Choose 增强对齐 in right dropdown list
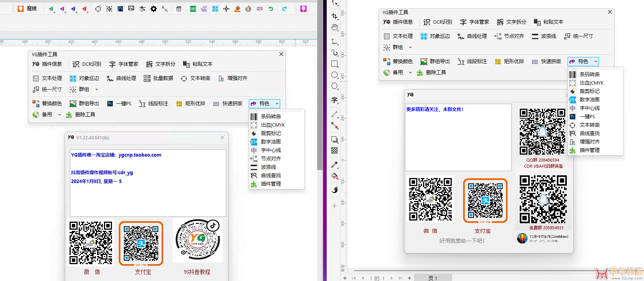Image resolution: width=644 pixels, height=281 pixels. (595, 142)
